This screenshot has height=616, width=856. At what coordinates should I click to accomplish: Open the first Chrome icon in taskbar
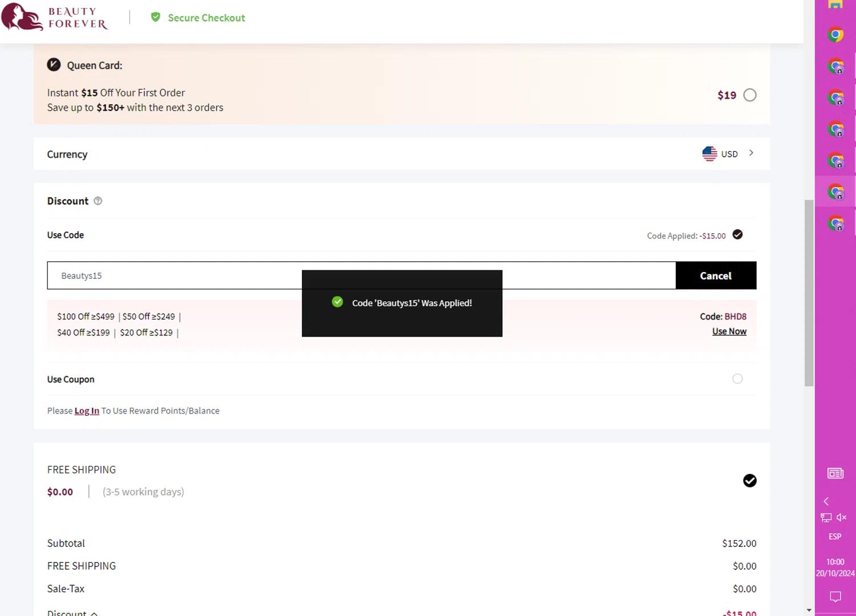click(835, 35)
